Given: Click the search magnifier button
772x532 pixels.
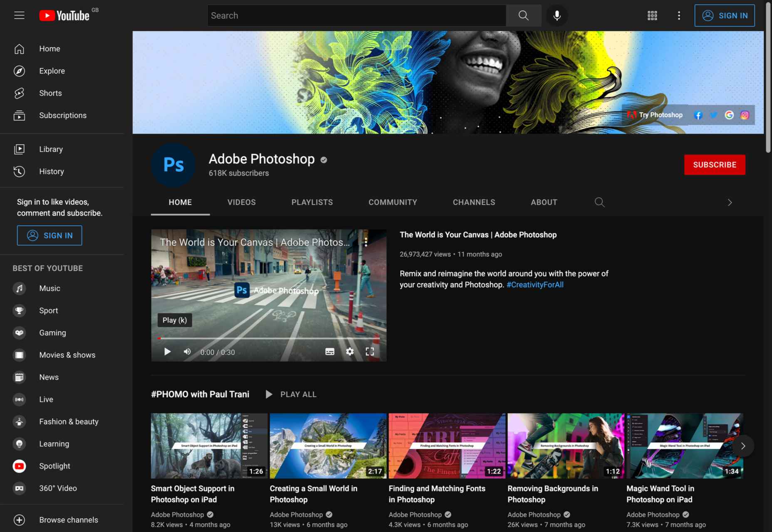Looking at the screenshot, I should 523,15.
